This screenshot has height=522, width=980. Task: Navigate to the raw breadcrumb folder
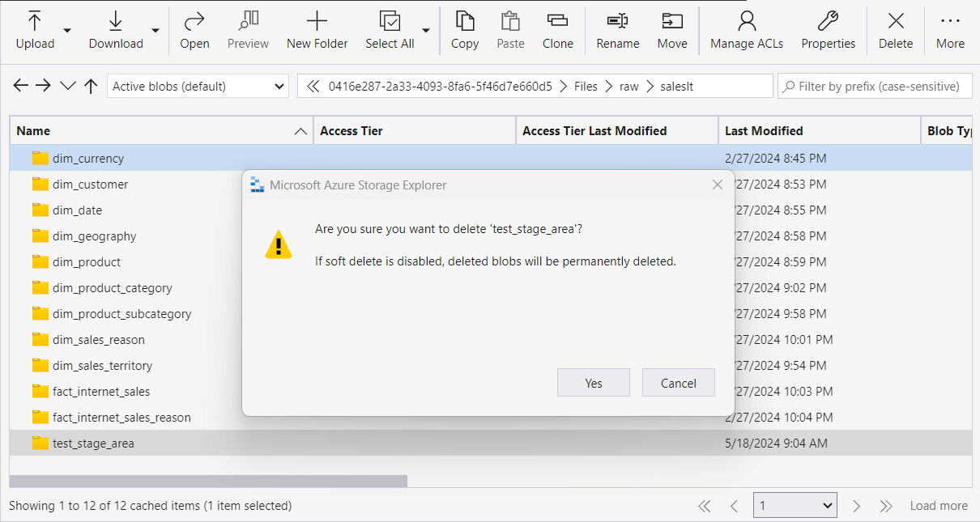(x=629, y=85)
